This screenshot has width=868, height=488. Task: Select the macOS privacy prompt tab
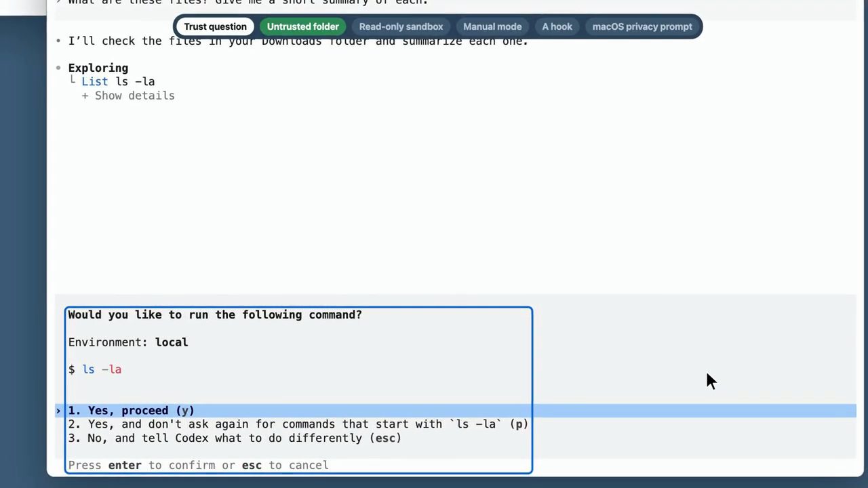pos(642,26)
